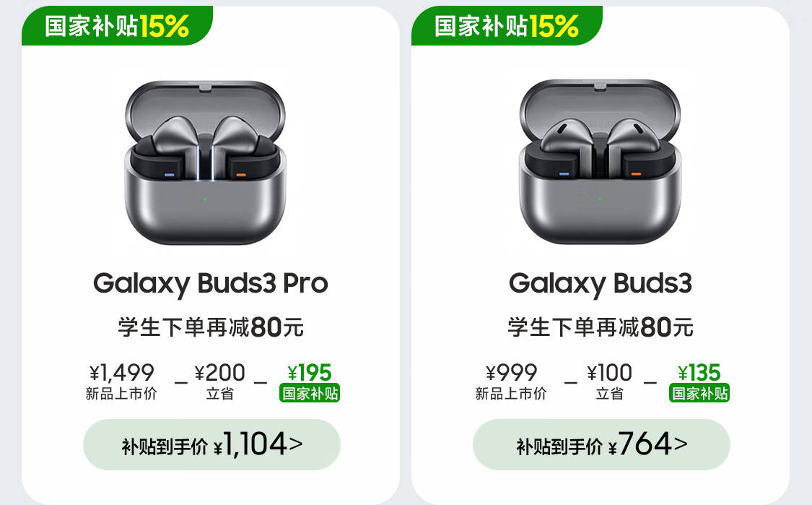Click the 国家补贴 badge under ¥135
Image resolution: width=812 pixels, height=505 pixels.
coord(699,394)
